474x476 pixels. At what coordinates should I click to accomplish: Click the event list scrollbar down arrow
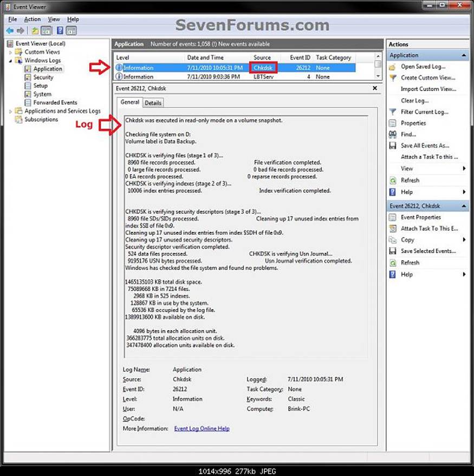[x=378, y=76]
